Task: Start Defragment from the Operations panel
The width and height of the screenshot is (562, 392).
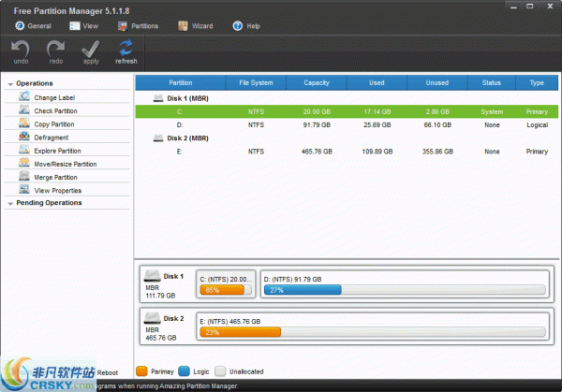Action: pos(51,138)
